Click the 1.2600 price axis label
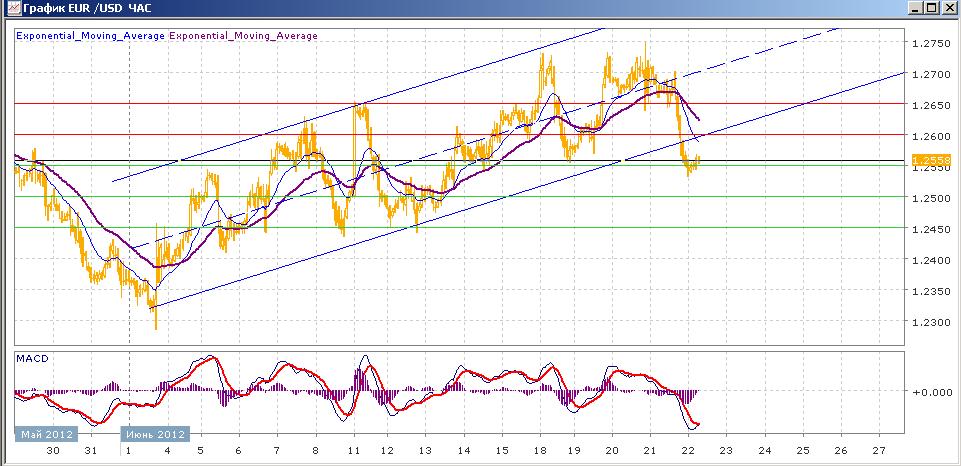Viewport: 961px width, 466px height. click(x=932, y=136)
